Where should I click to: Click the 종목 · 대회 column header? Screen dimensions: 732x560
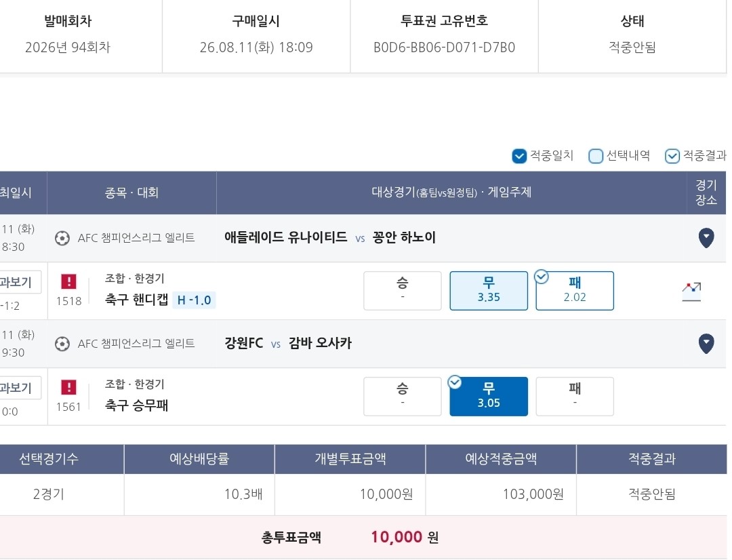point(131,193)
